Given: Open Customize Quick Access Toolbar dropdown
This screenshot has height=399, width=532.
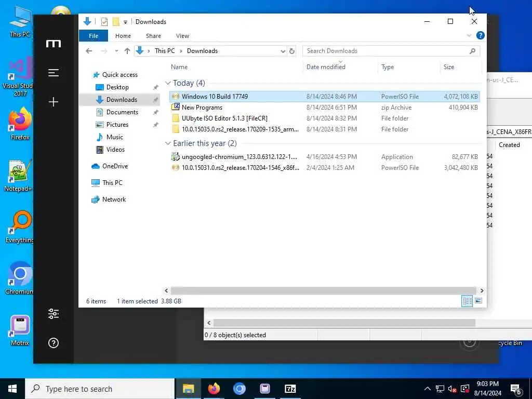Looking at the screenshot, I should [125, 22].
